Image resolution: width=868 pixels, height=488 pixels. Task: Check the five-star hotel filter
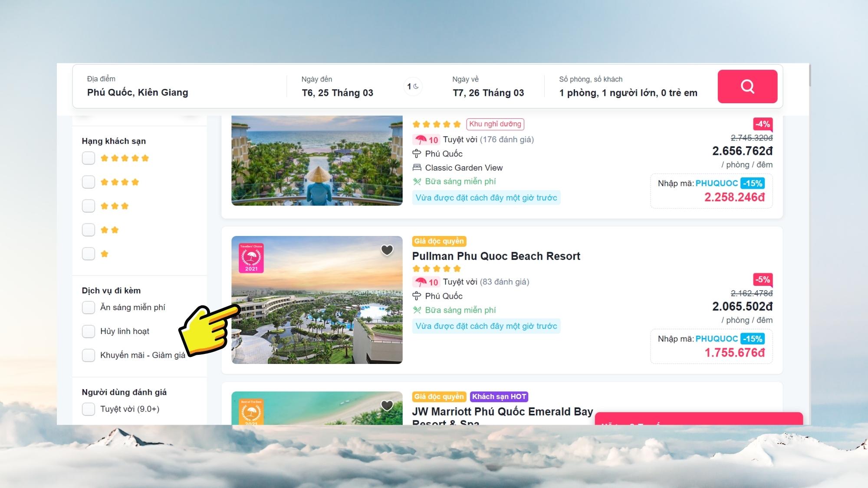[x=89, y=158]
